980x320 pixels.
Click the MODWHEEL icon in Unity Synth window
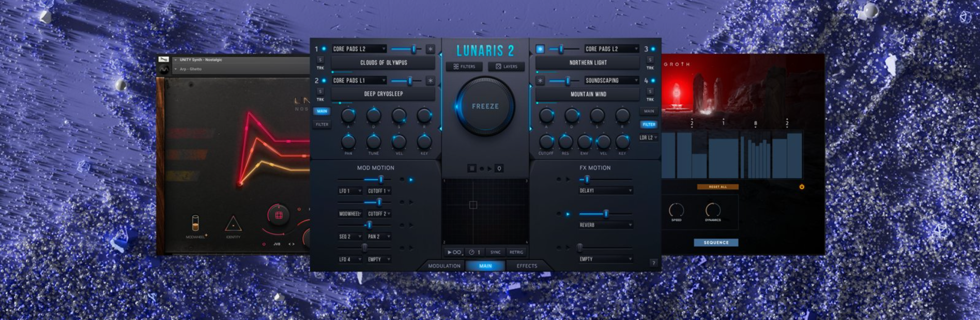[x=195, y=223]
